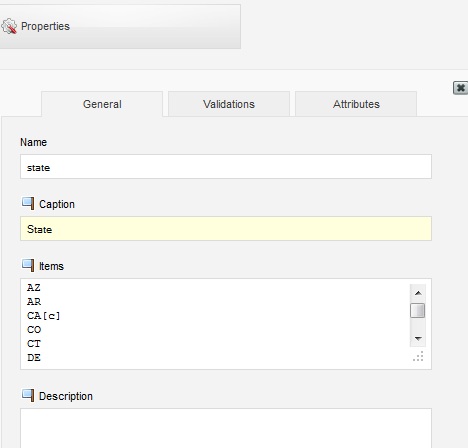This screenshot has width=468, height=448.
Task: Select the CO line in Items
Action: [34, 330]
